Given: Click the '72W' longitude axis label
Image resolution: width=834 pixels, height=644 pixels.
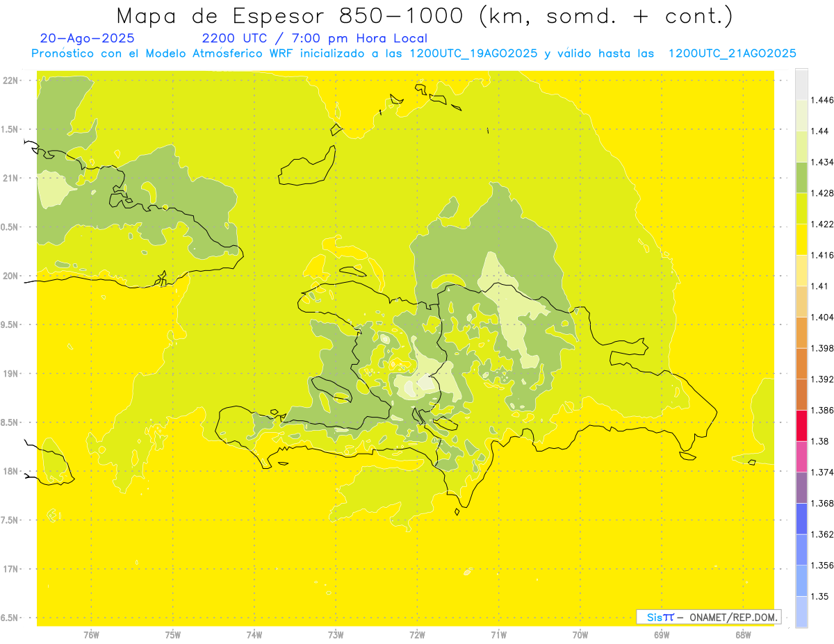Looking at the screenshot, I should (x=417, y=634).
